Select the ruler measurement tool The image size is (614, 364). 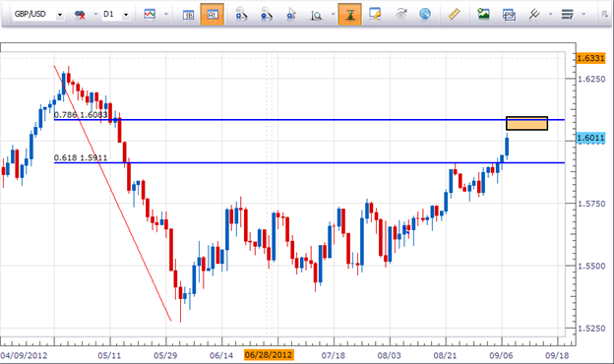455,15
